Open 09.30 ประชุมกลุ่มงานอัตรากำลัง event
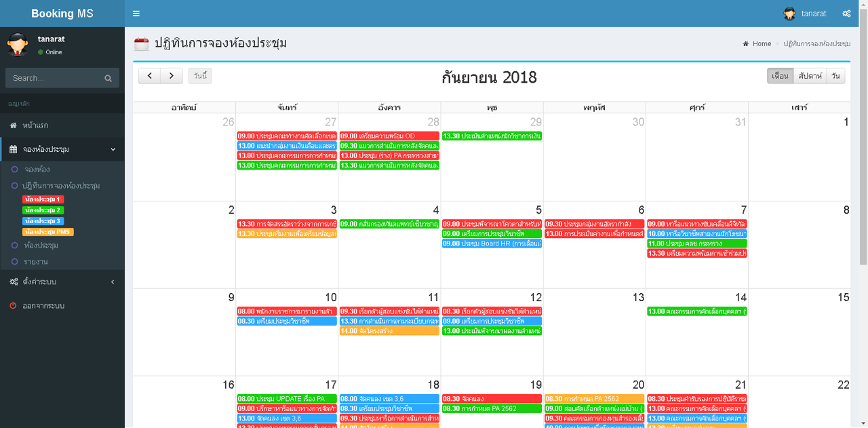868x428 pixels. pyautogui.click(x=595, y=224)
